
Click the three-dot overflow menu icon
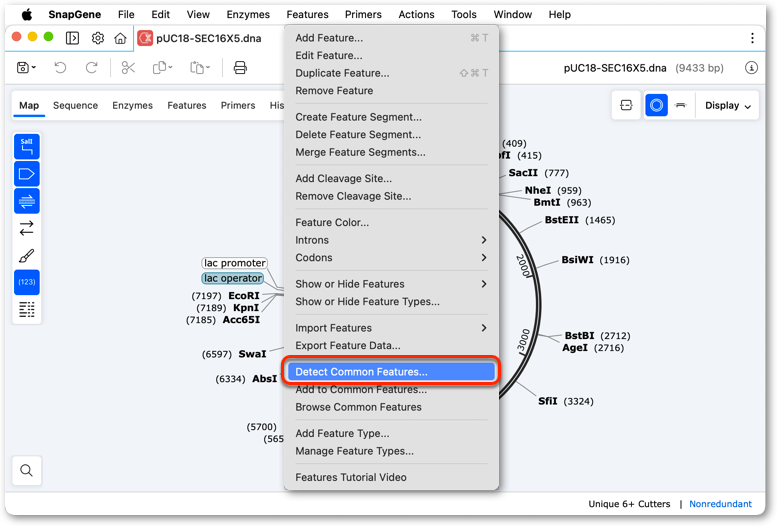[x=752, y=38]
